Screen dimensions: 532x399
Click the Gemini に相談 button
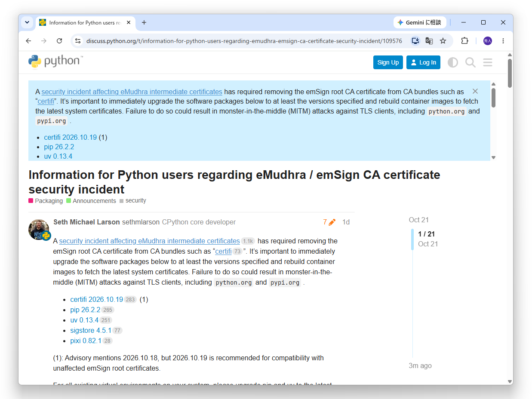(420, 22)
